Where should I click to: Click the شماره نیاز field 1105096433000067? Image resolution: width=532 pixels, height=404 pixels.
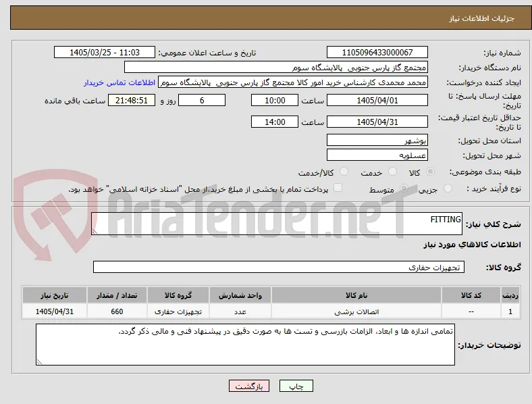point(377,52)
